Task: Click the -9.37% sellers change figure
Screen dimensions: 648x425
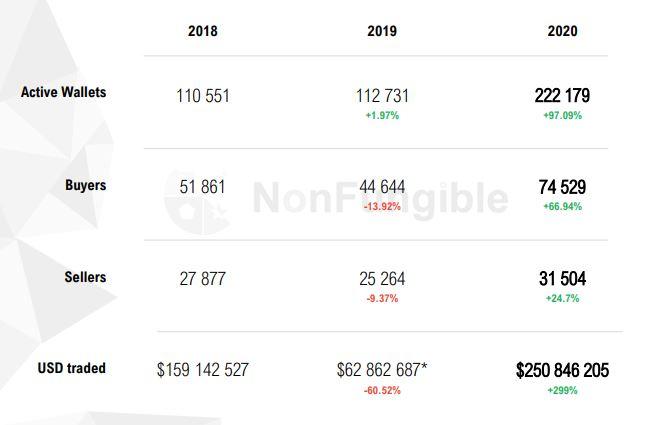Action: click(x=382, y=298)
